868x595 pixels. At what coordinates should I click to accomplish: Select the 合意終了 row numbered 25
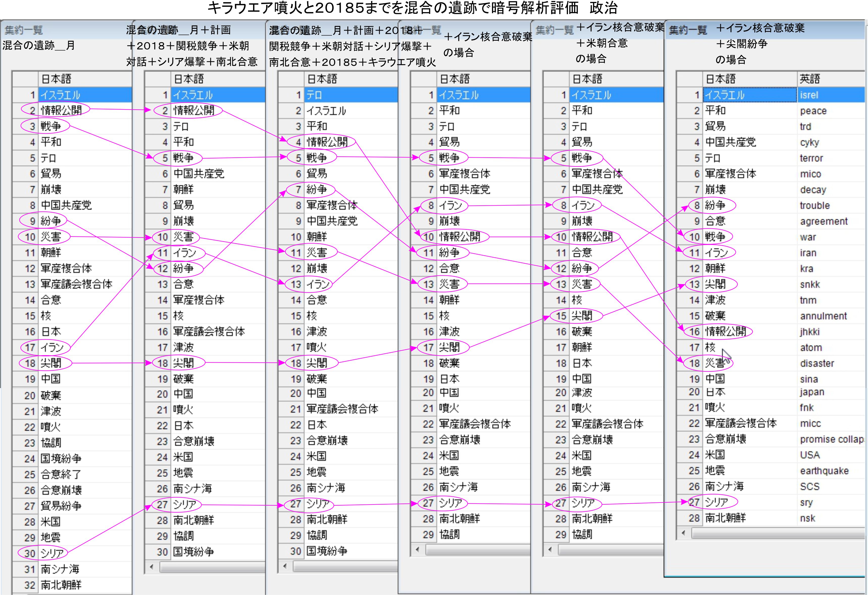[x=61, y=474]
